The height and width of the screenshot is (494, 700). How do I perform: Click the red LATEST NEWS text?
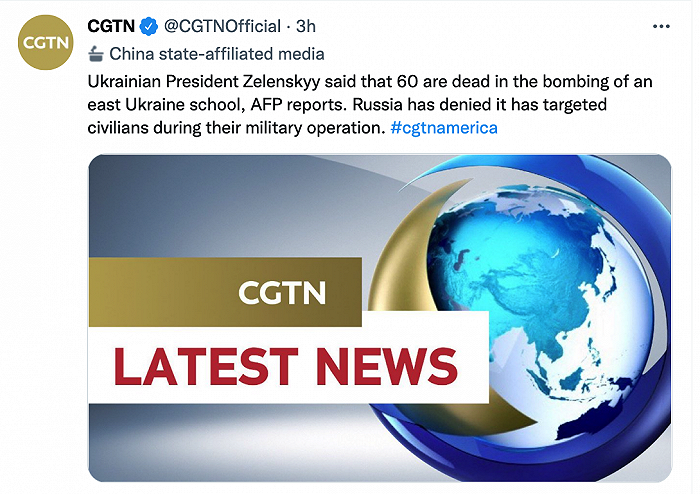click(285, 366)
